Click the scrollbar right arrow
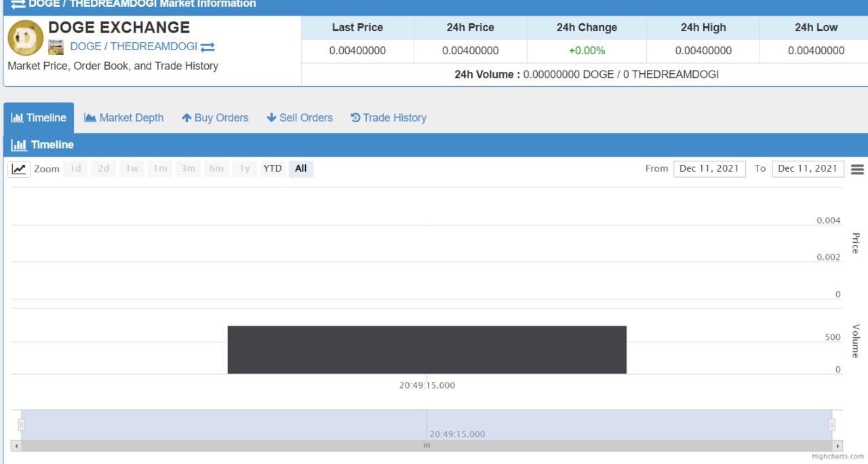868x464 pixels. point(838,446)
